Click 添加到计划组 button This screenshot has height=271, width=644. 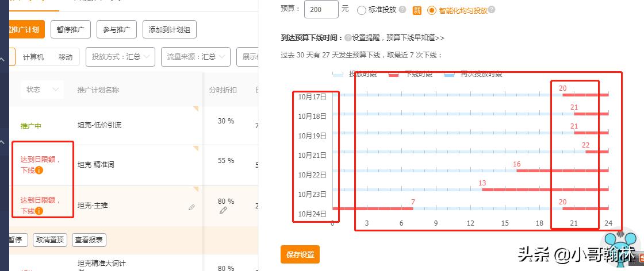[x=170, y=29]
